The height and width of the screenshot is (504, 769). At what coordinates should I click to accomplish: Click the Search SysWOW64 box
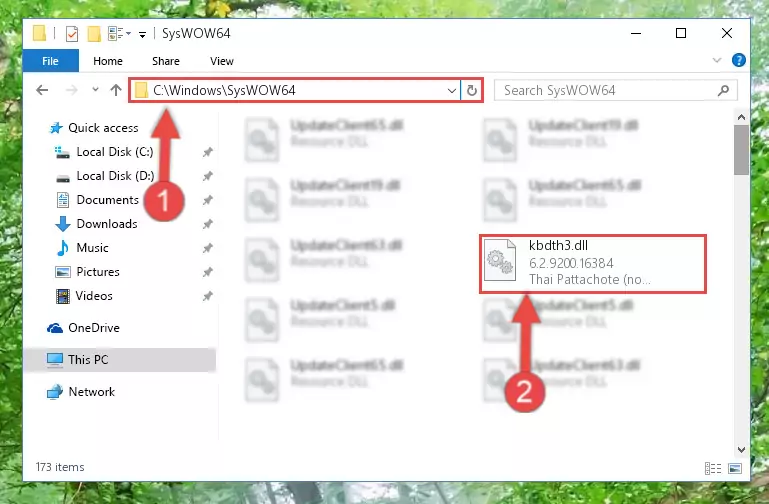click(x=615, y=91)
